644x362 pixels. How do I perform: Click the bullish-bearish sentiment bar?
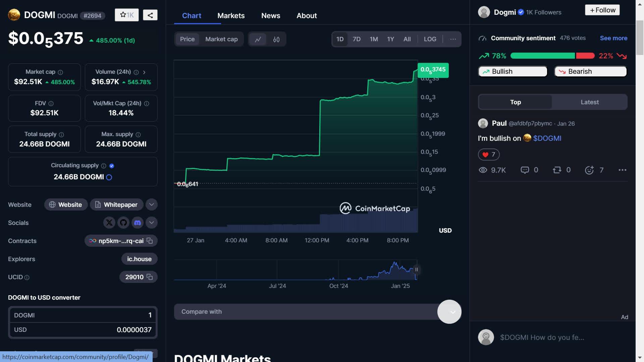pos(552,56)
